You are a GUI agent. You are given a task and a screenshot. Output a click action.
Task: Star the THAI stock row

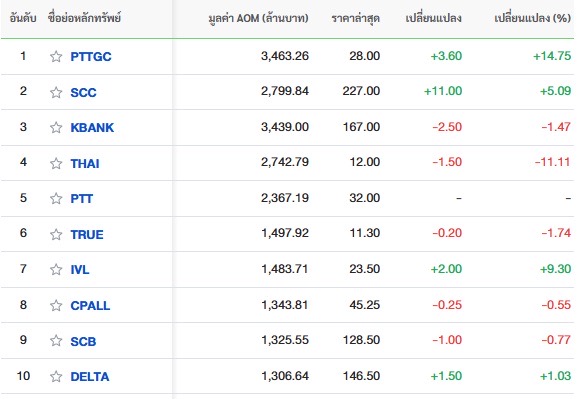point(56,163)
